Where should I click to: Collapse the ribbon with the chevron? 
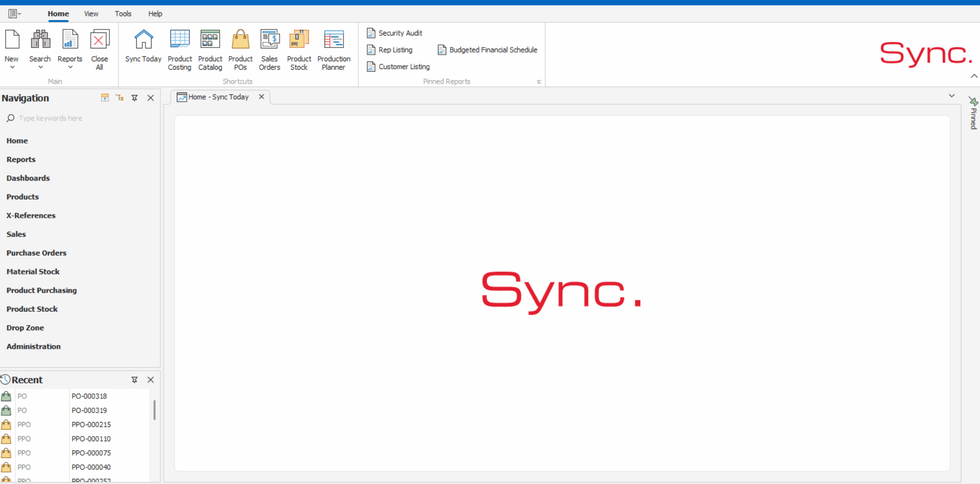(974, 76)
